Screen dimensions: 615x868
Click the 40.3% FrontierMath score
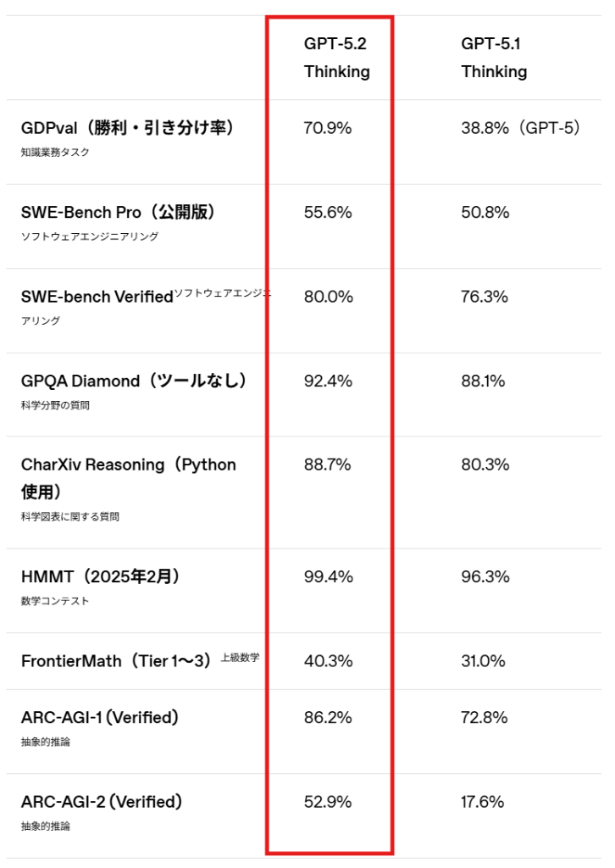coord(329,660)
